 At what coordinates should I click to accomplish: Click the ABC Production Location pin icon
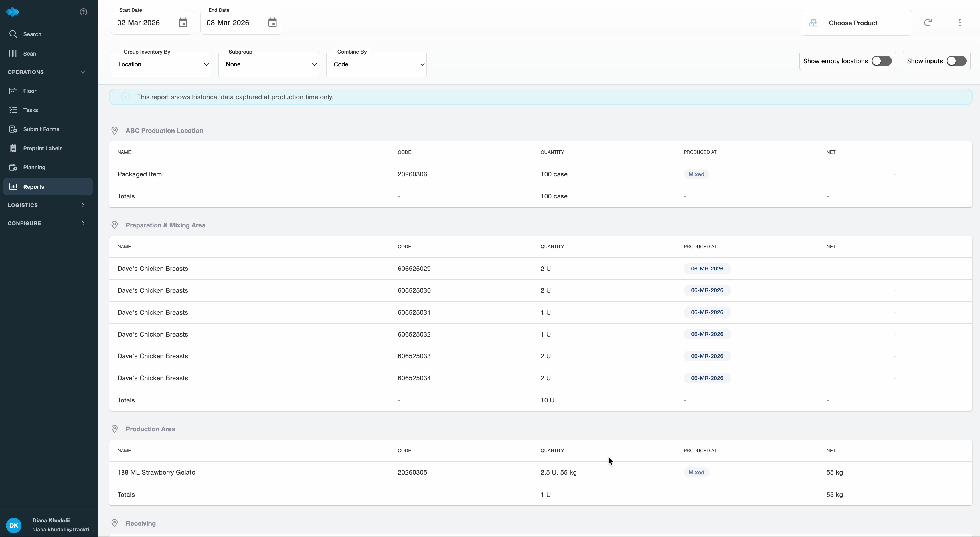coord(114,131)
